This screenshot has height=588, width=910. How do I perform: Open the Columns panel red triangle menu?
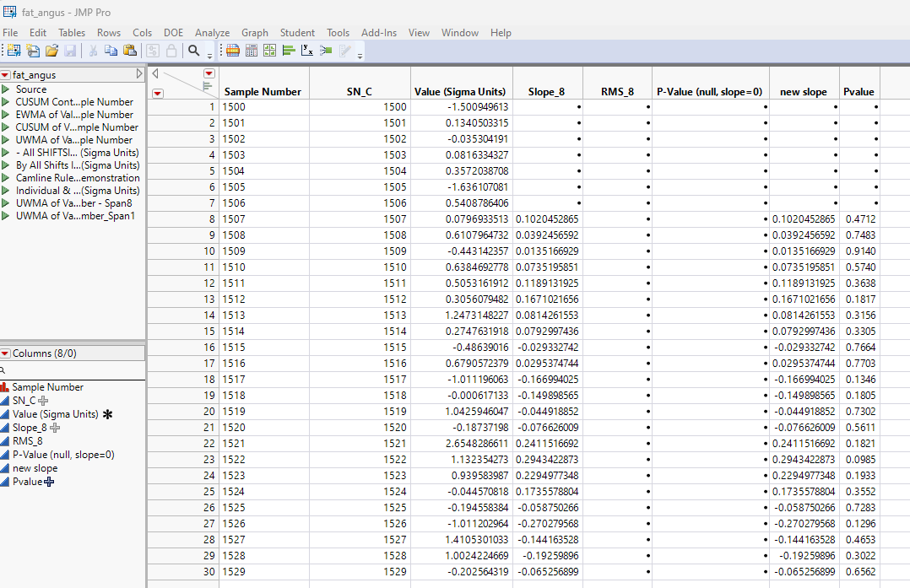(x=6, y=353)
